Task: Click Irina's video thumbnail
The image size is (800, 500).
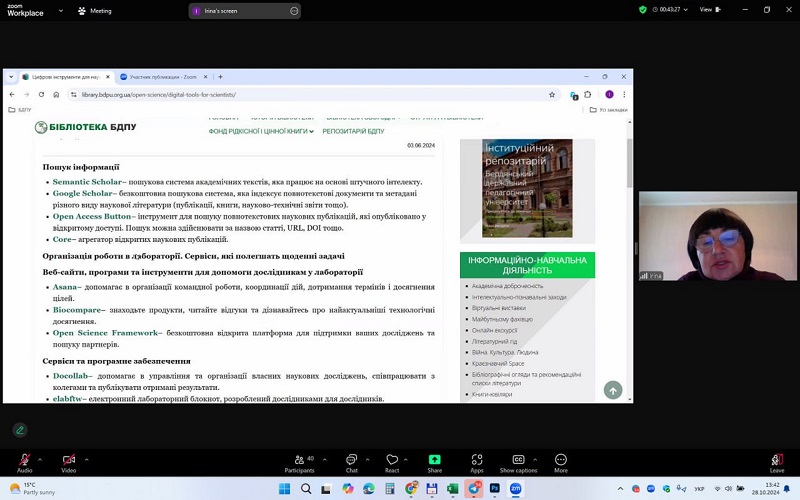Action: click(x=717, y=236)
